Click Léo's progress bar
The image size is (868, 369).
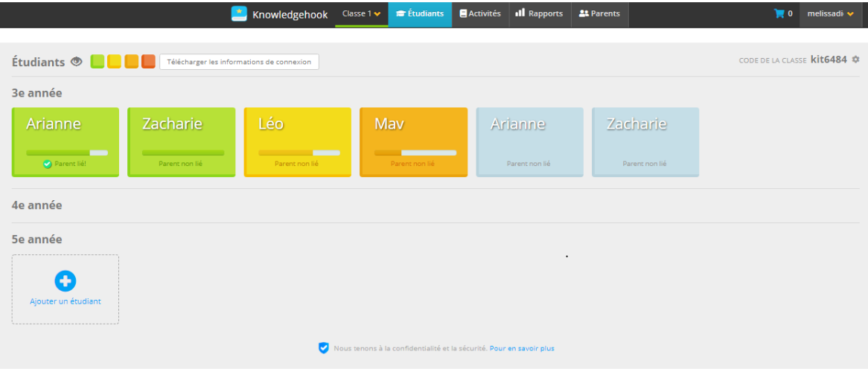[299, 153]
